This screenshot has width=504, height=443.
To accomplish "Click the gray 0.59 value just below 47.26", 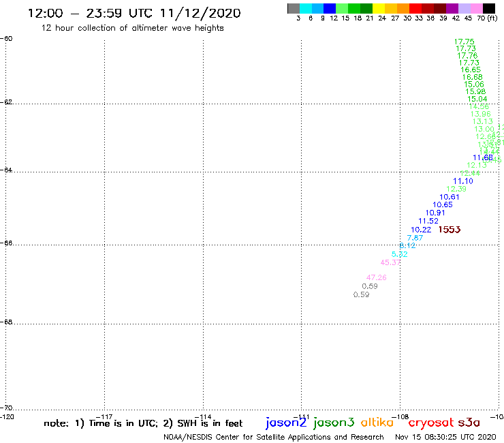I will coord(370,286).
